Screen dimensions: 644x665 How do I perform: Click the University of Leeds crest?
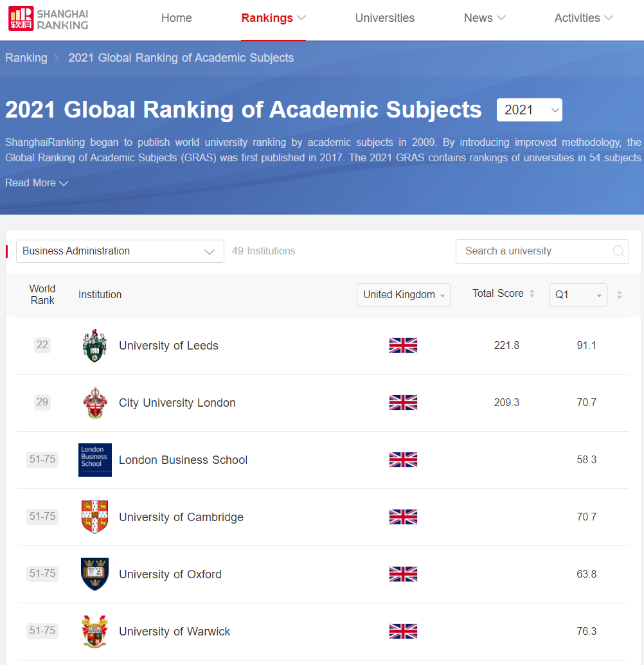click(94, 346)
